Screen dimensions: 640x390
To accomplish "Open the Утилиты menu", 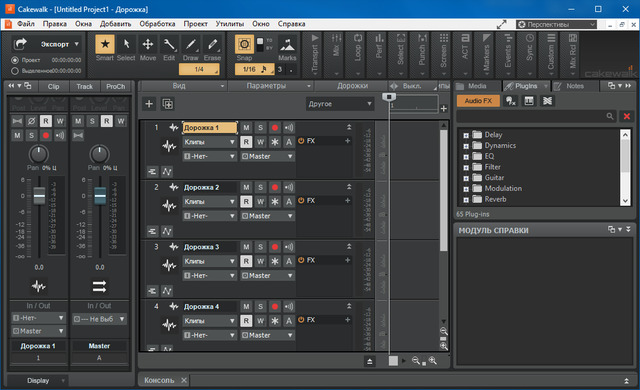I will [x=230, y=24].
